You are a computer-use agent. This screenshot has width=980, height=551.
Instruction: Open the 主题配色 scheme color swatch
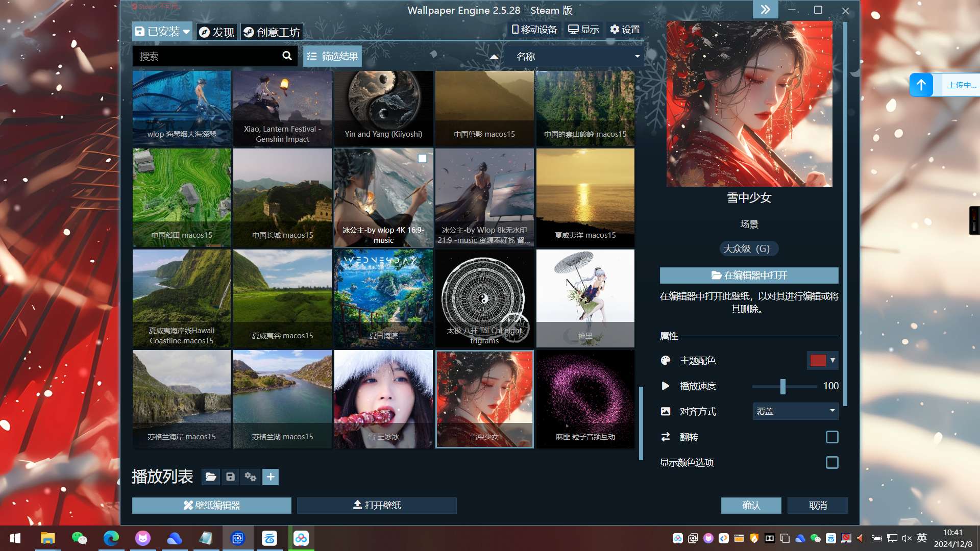coord(822,360)
